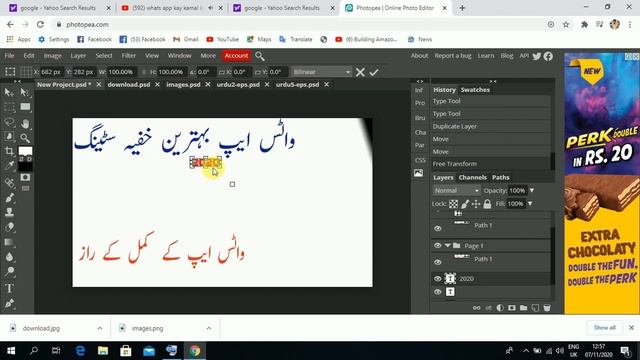
Task: Open the New Adjustment Layer icon
Action: click(x=500, y=308)
